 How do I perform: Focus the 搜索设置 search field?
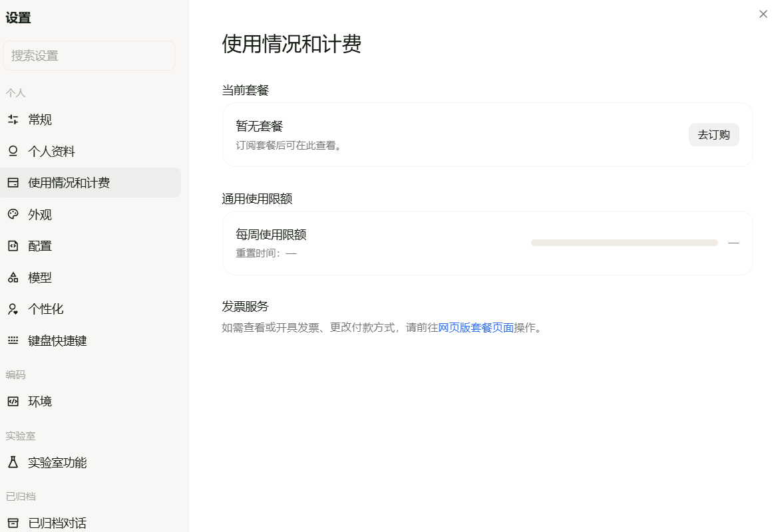coord(89,56)
